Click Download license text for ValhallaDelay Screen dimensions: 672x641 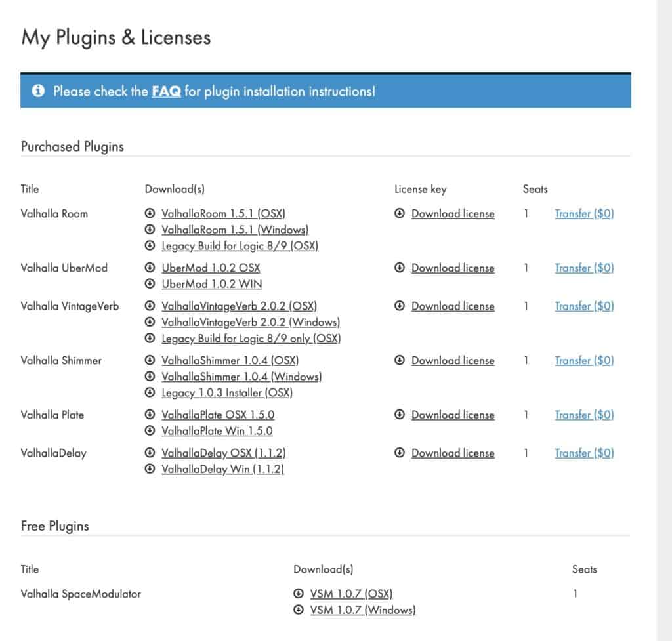[x=453, y=453]
